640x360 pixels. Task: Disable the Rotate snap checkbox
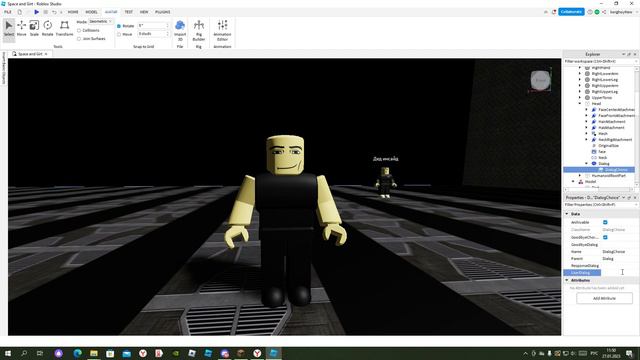[119, 26]
